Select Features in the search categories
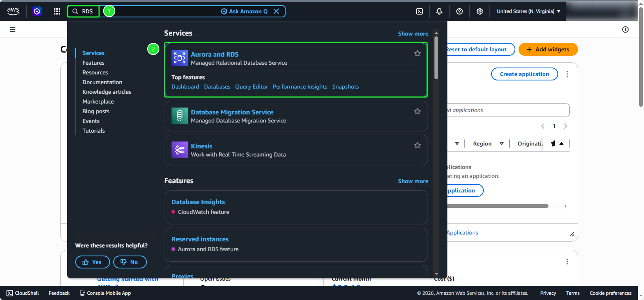This screenshot has width=644, height=300. pos(93,63)
